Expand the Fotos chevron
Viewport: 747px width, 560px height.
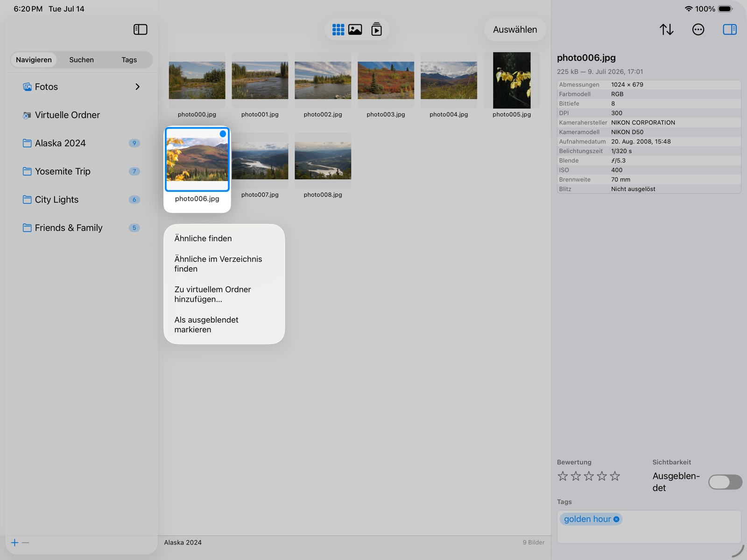pos(137,87)
